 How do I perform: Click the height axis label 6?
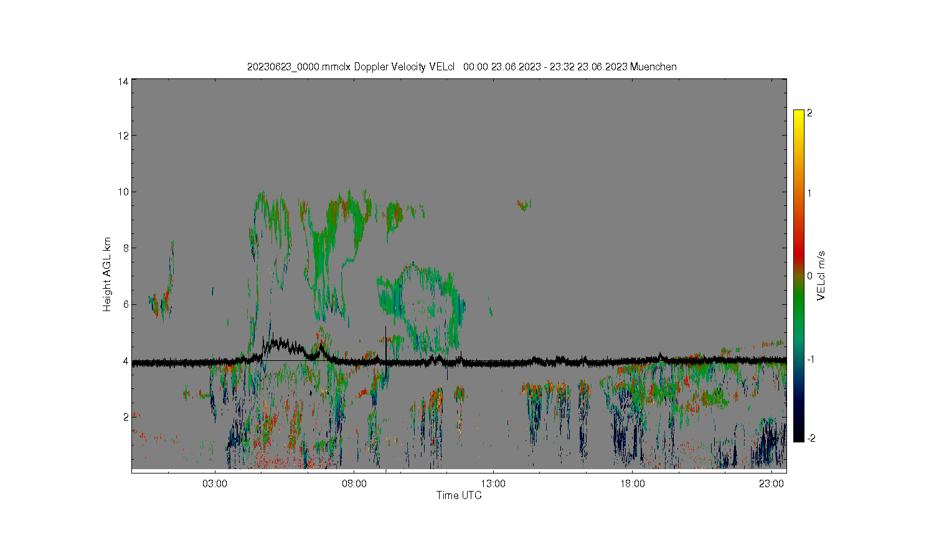126,304
